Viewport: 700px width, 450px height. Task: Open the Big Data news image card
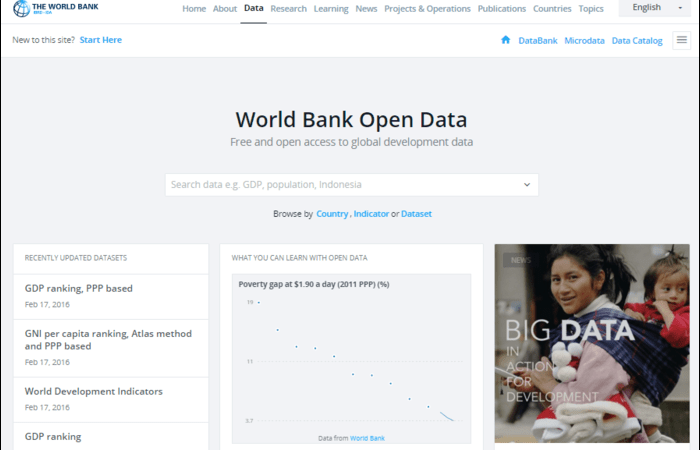pos(592,343)
